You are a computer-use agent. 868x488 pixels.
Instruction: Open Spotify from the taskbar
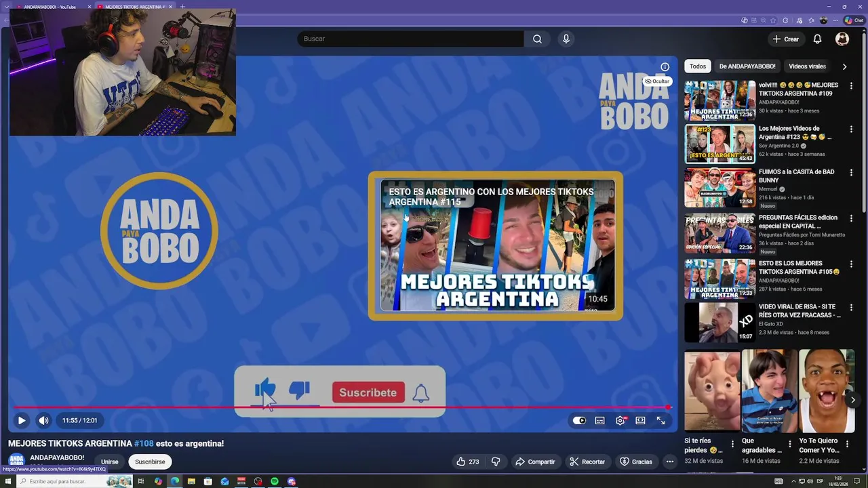[x=275, y=481]
